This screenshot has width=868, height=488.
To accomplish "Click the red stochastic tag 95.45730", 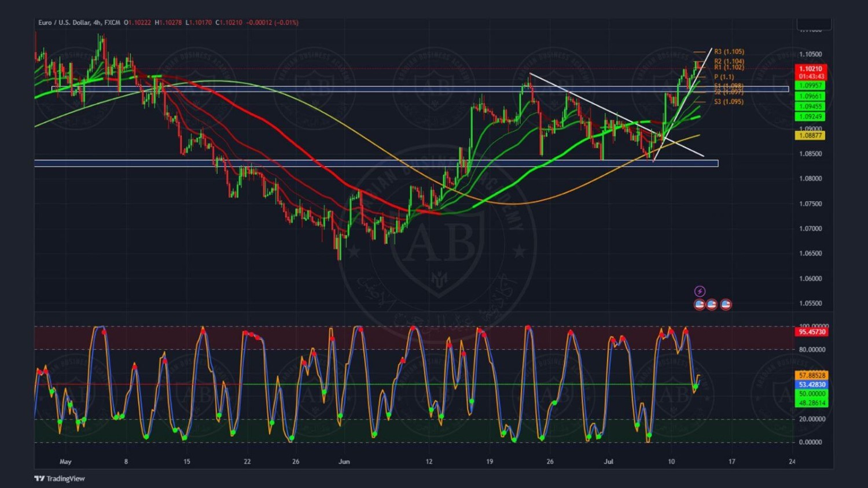I will 812,332.
